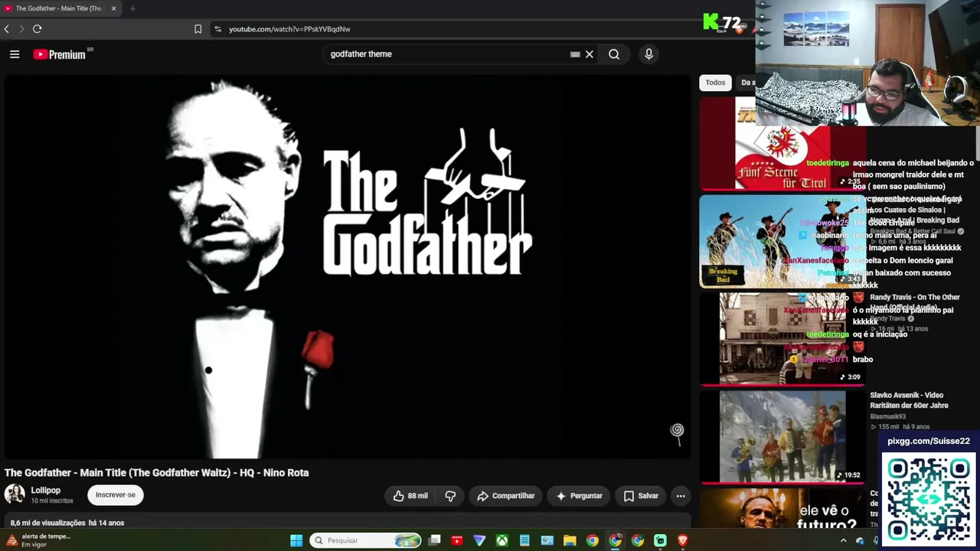Open Task View on the taskbar

[434, 540]
